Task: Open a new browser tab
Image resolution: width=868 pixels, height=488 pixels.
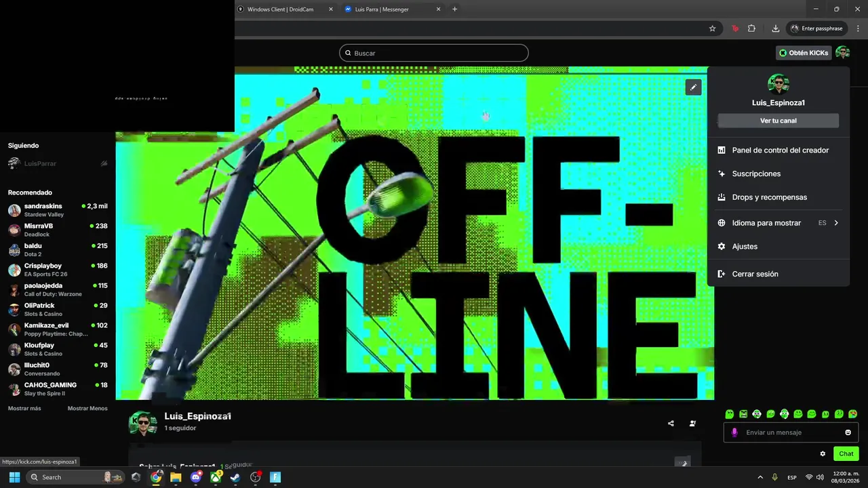Action: click(454, 9)
